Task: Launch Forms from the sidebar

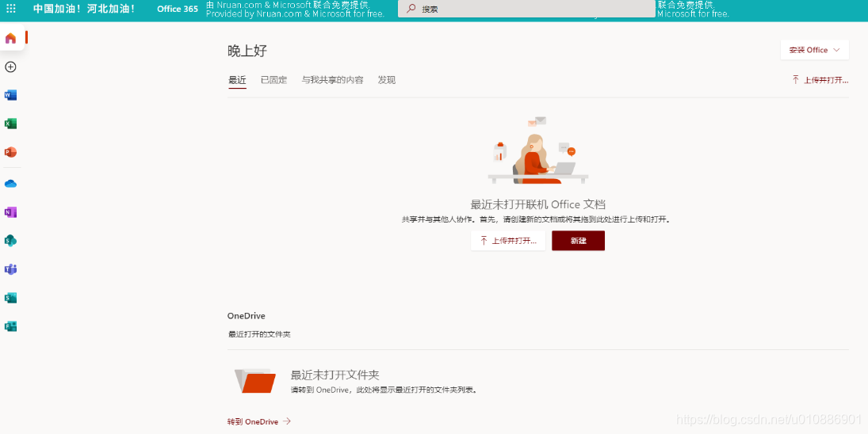Action: pyautogui.click(x=10, y=326)
